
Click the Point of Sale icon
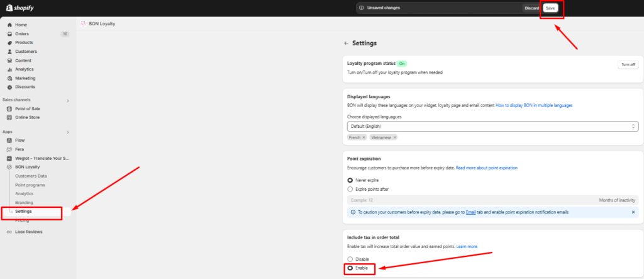click(9, 108)
